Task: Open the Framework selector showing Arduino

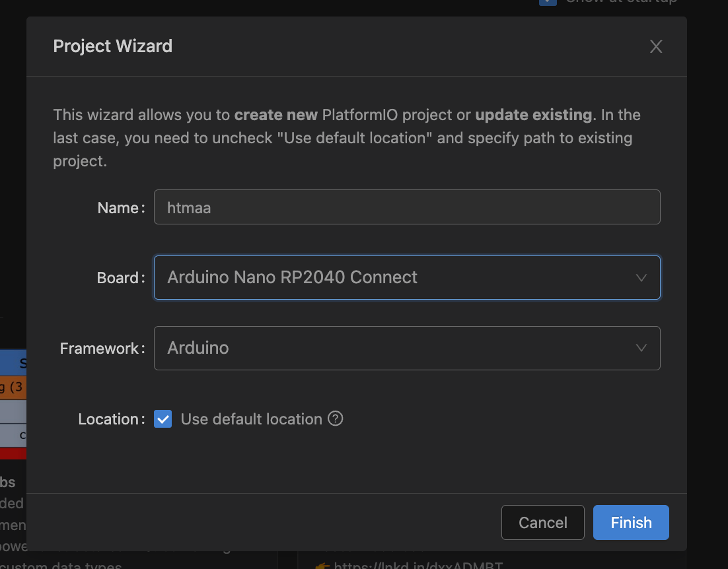Action: coord(396,348)
